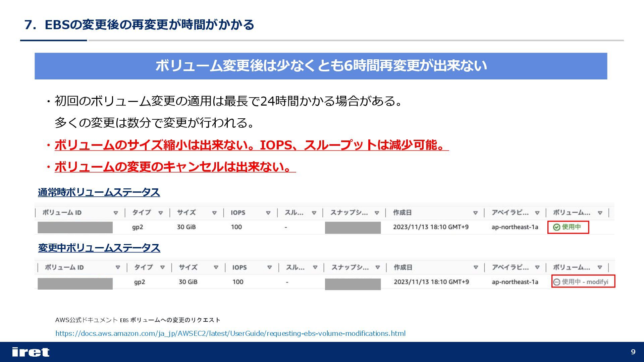Screen dimensions: 644x362
Task: Sort lower table by ボリューム... status arrow
Action: point(600,267)
